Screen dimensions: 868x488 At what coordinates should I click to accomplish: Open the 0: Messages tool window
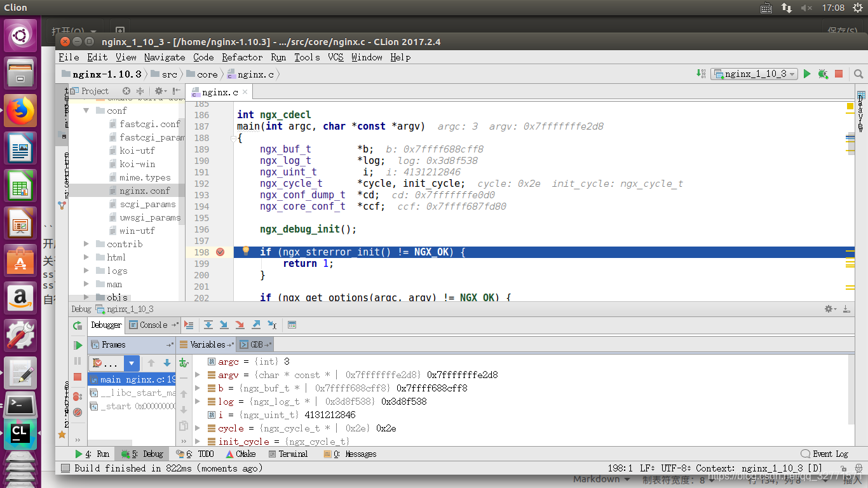pos(350,454)
